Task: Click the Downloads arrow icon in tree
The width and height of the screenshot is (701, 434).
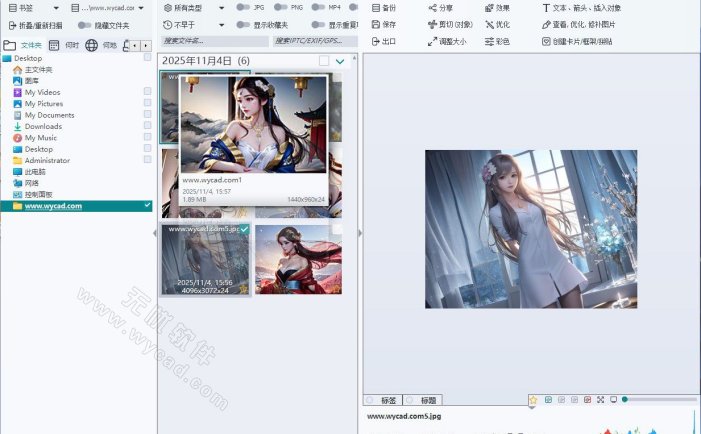Action: (x=17, y=126)
